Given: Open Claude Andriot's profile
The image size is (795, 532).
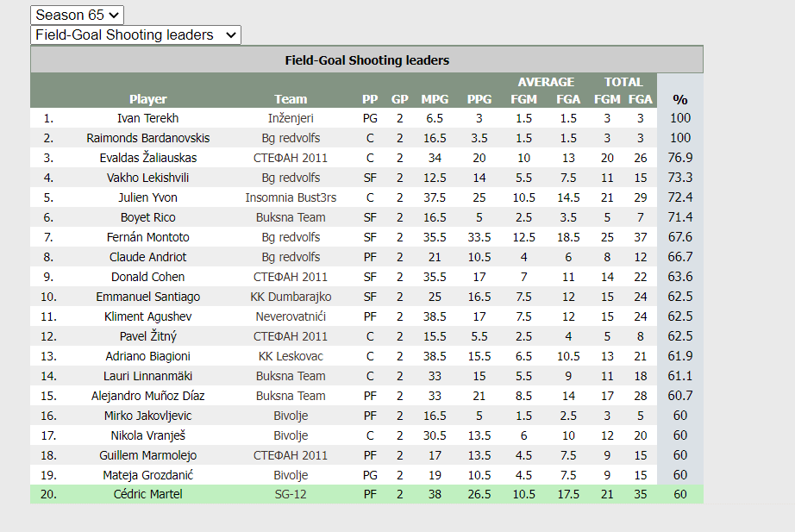Looking at the screenshot, I should coord(147,257).
